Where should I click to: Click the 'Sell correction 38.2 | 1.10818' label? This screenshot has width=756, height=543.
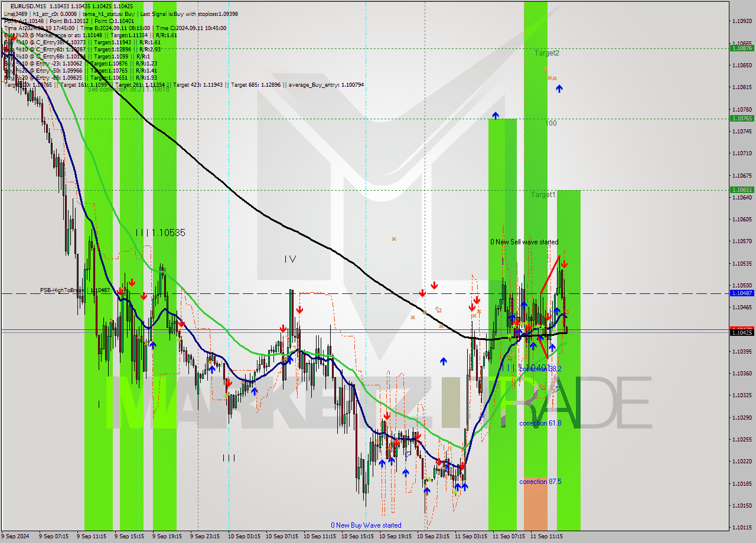click(x=128, y=89)
